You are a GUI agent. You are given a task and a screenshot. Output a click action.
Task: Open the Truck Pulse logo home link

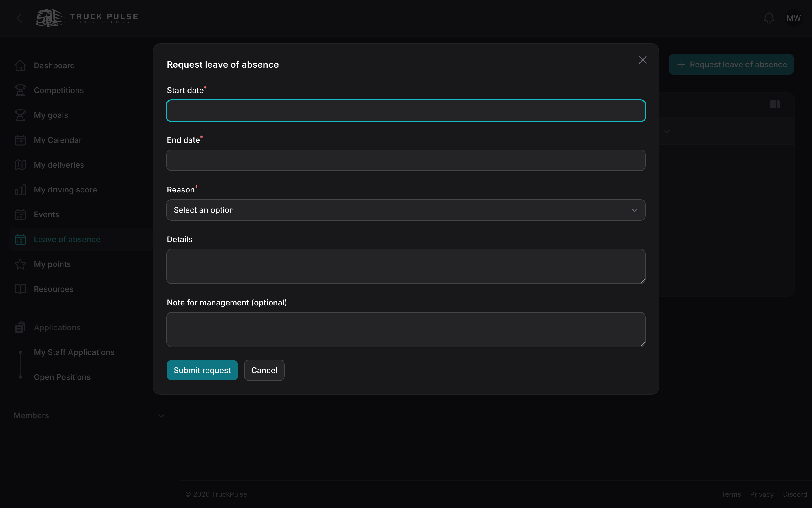click(x=87, y=18)
